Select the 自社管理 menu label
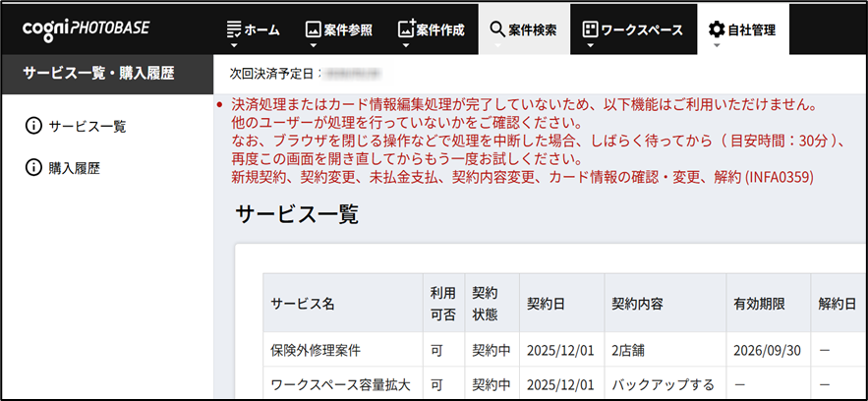The width and height of the screenshot is (868, 401). point(751,29)
